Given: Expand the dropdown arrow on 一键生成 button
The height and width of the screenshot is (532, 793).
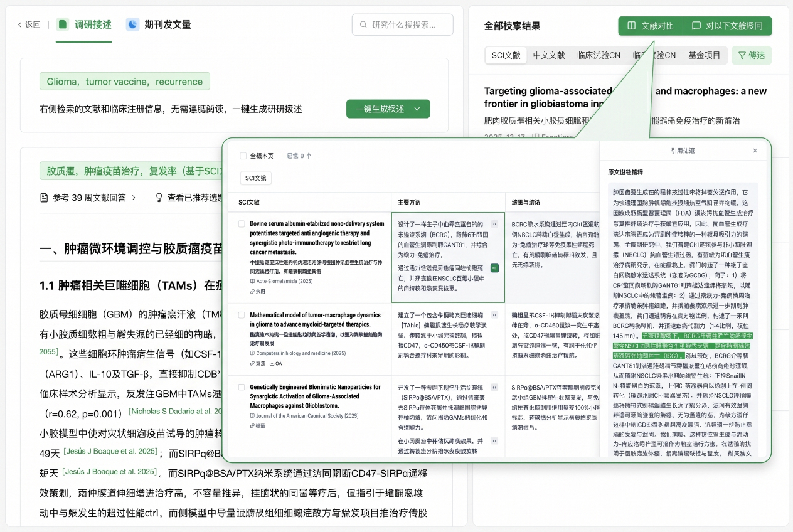Looking at the screenshot, I should [417, 109].
